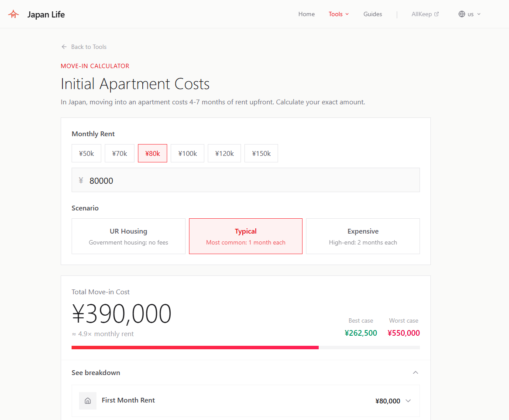Collapse the See breakdown section
The image size is (509, 420).
click(415, 372)
